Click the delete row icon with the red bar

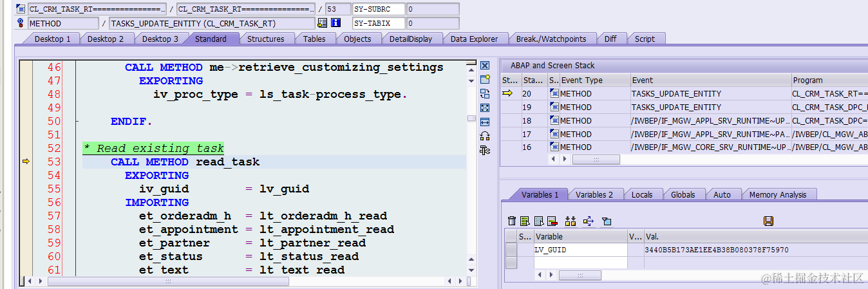pyautogui.click(x=552, y=221)
